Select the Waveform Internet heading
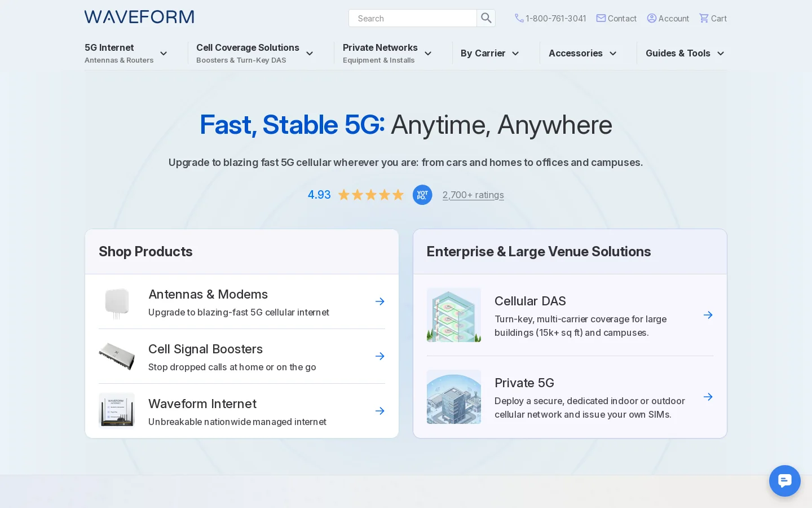Viewport: 812px width, 508px height. [202, 404]
